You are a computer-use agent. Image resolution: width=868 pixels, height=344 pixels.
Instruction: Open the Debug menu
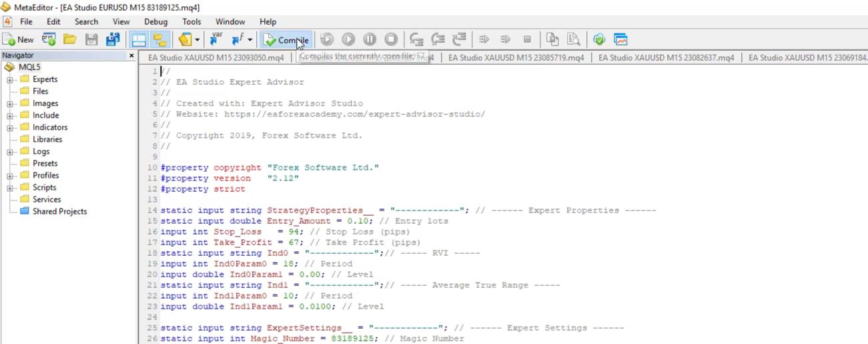pos(155,21)
